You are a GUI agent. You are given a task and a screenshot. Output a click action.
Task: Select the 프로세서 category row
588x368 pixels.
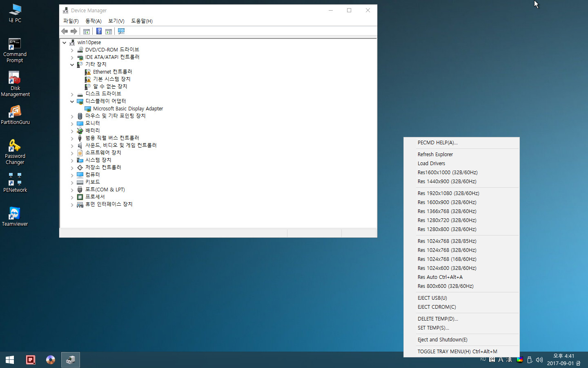pos(95,197)
